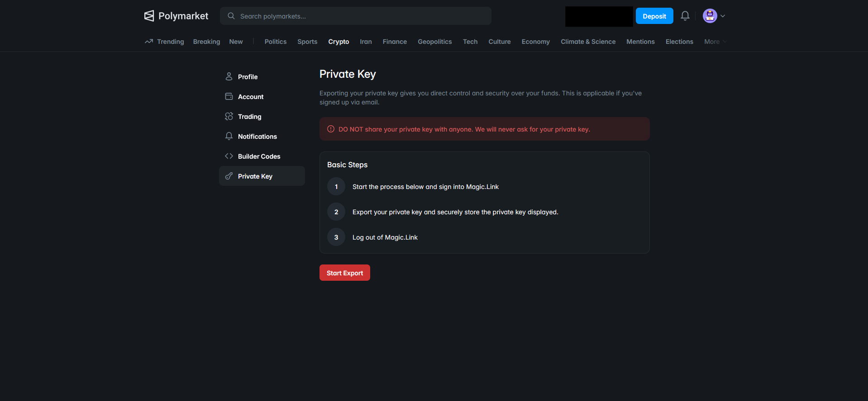Click the Private Key key icon

pos(229,176)
